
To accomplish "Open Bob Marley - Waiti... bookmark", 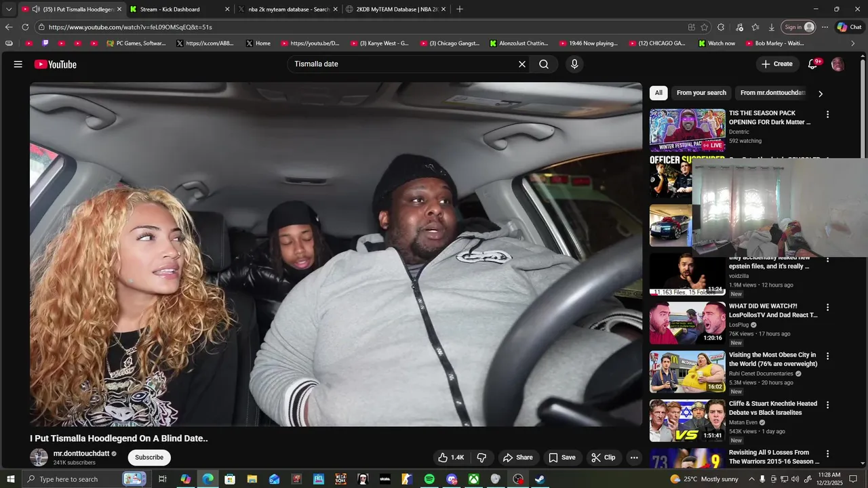I will tap(774, 43).
